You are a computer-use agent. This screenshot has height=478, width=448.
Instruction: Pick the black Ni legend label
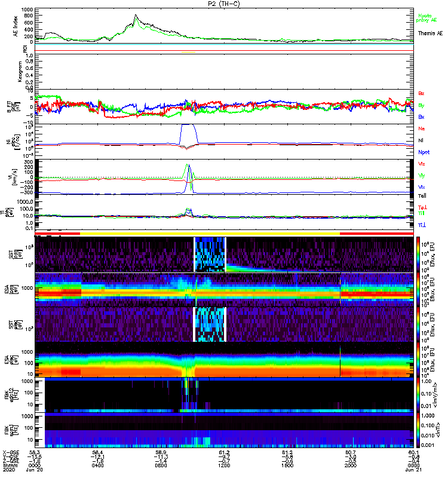421,140
